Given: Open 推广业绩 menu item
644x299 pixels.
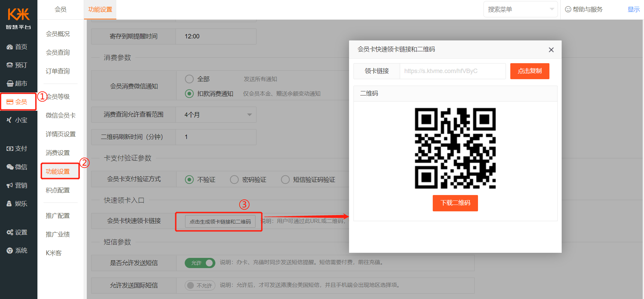Looking at the screenshot, I should 58,234.
